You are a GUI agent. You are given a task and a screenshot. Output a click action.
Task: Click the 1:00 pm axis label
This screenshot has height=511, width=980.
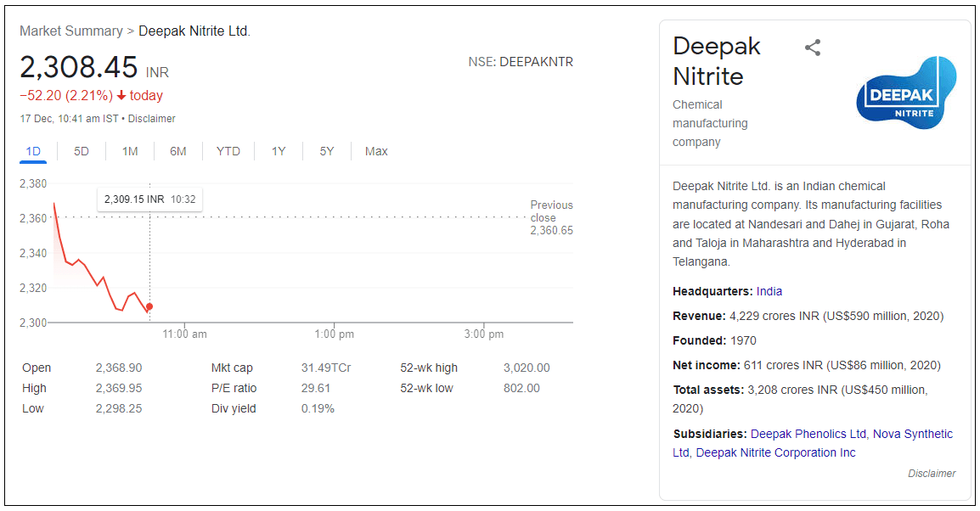tap(334, 334)
